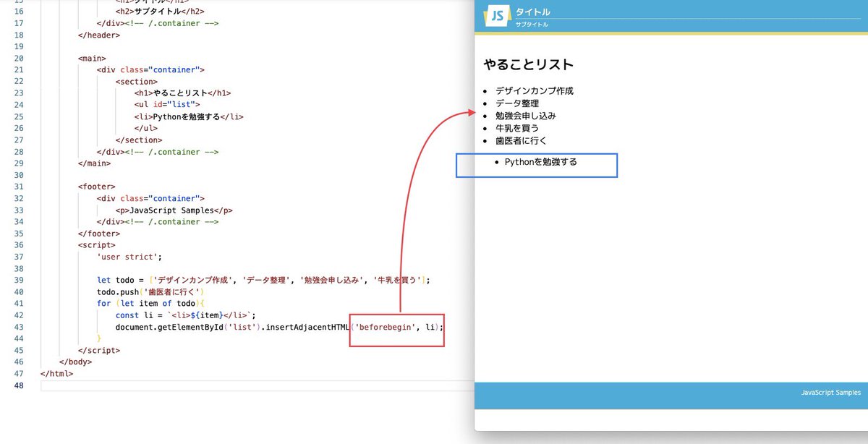This screenshot has width=868, height=444.
Task: Select the データ整理 list item in the preview
Action: [517, 103]
